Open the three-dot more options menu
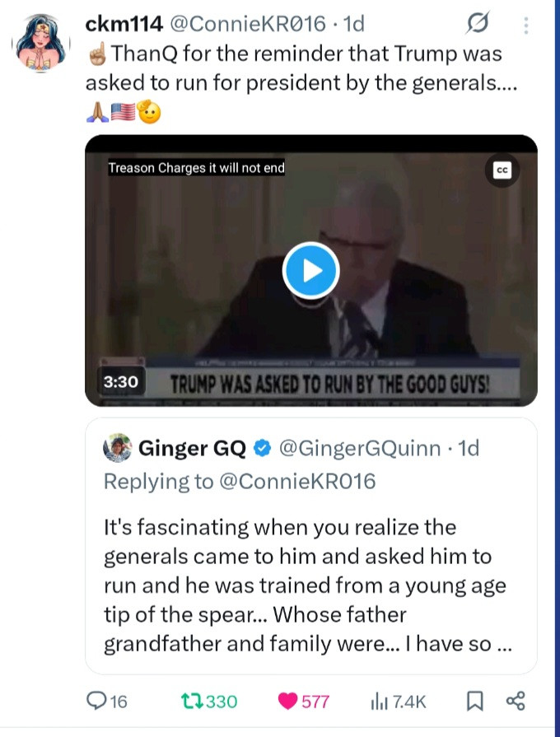The image size is (560, 737). pos(525,26)
